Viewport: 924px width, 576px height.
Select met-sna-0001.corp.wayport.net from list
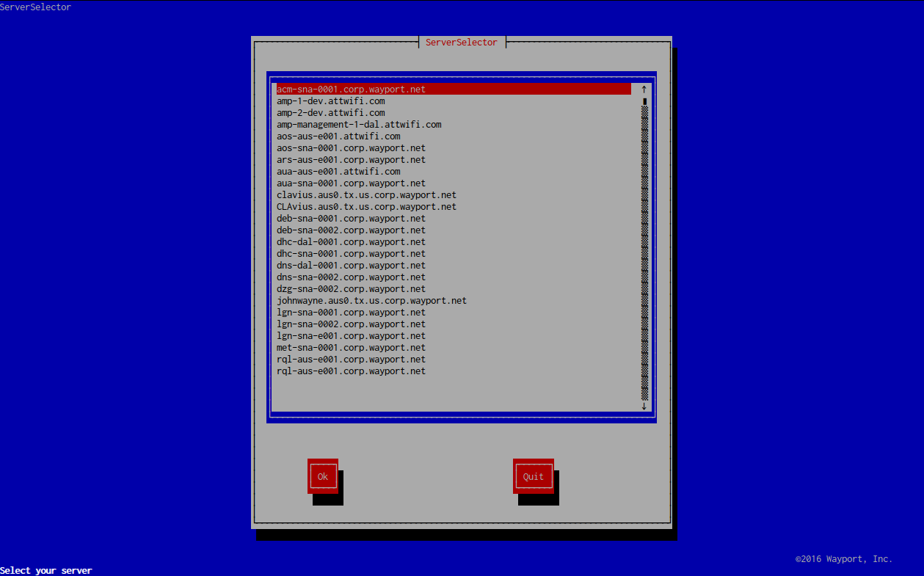click(351, 348)
